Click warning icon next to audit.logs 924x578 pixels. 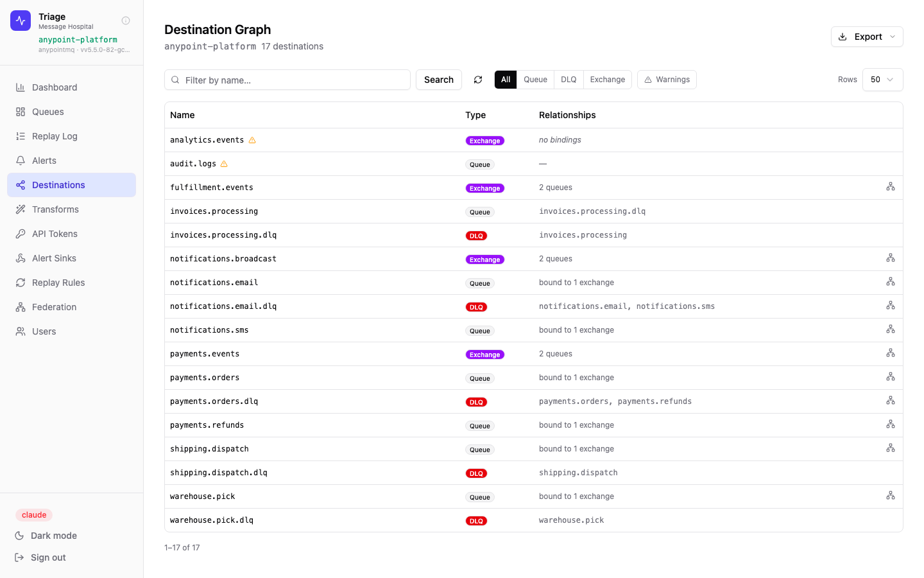pyautogui.click(x=224, y=164)
